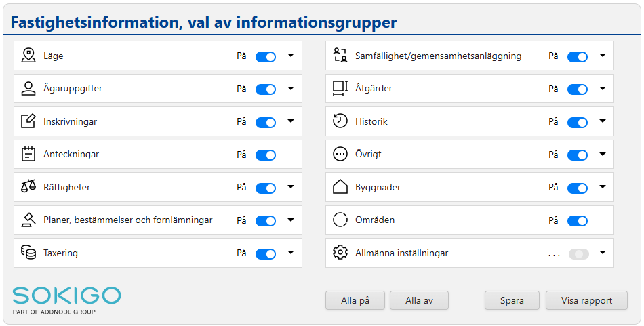Image resolution: width=644 pixels, height=326 pixels.
Task: Turn off the Anteckningar toggle
Action: (x=266, y=155)
